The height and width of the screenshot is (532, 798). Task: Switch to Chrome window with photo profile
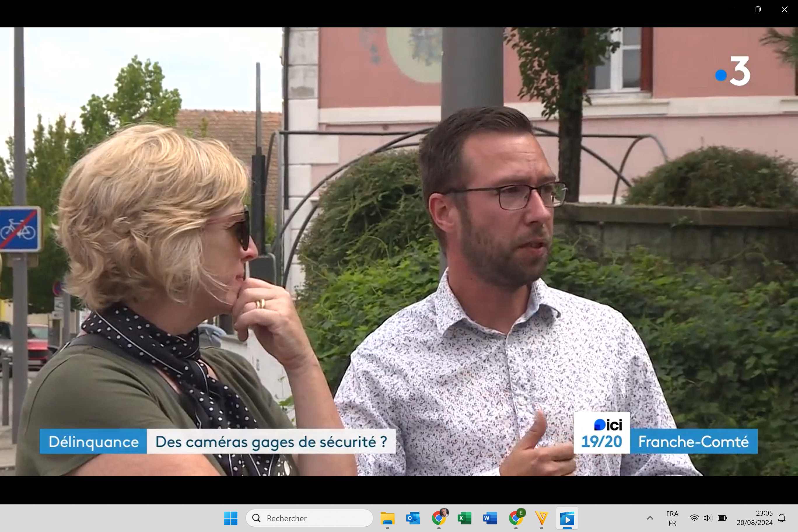pos(439,518)
